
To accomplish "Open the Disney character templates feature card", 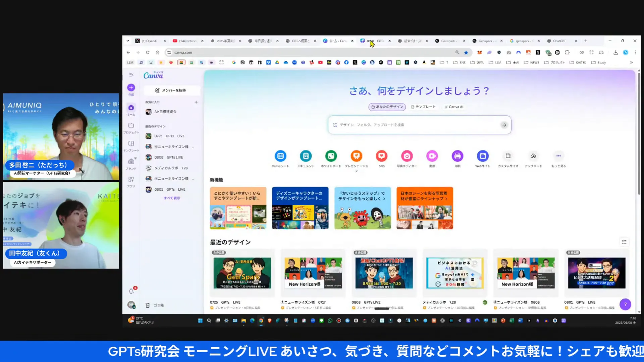I will [300, 208].
